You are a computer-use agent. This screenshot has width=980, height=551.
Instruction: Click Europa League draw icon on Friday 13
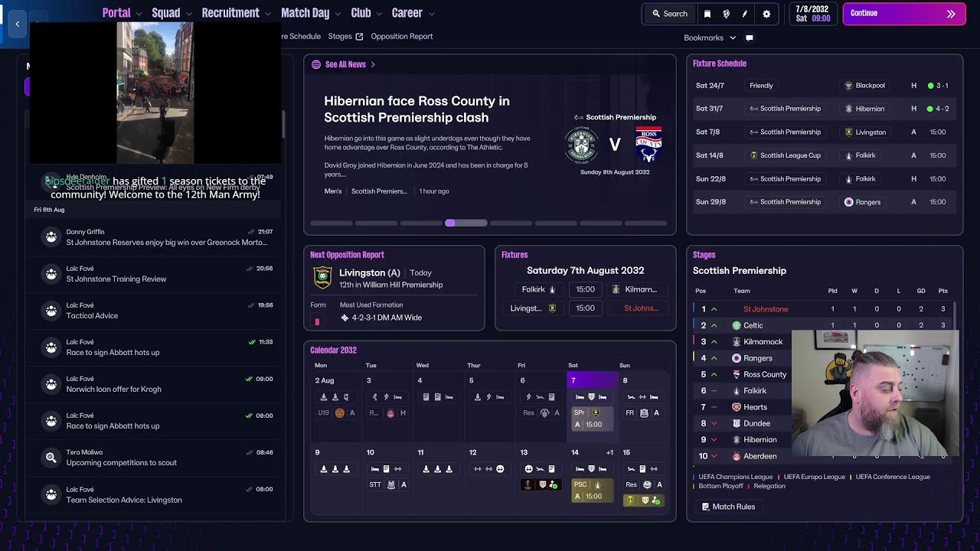tap(527, 485)
